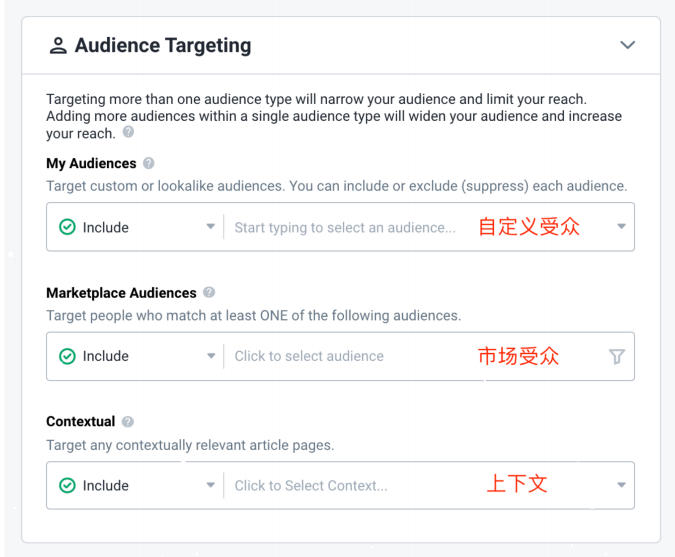Click the Marketplace Audiences section label

click(x=121, y=293)
